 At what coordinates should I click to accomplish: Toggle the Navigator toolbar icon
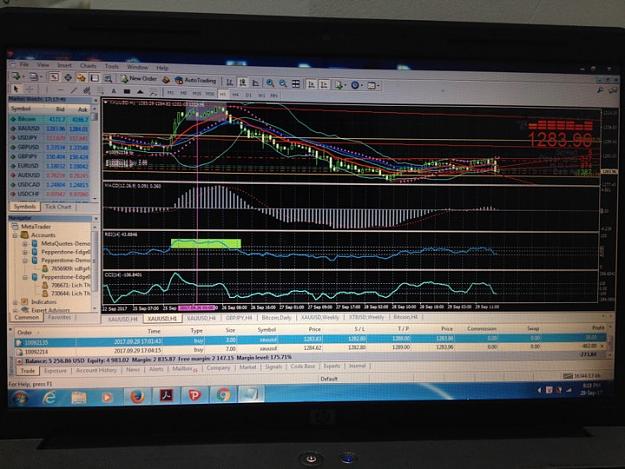(81, 78)
